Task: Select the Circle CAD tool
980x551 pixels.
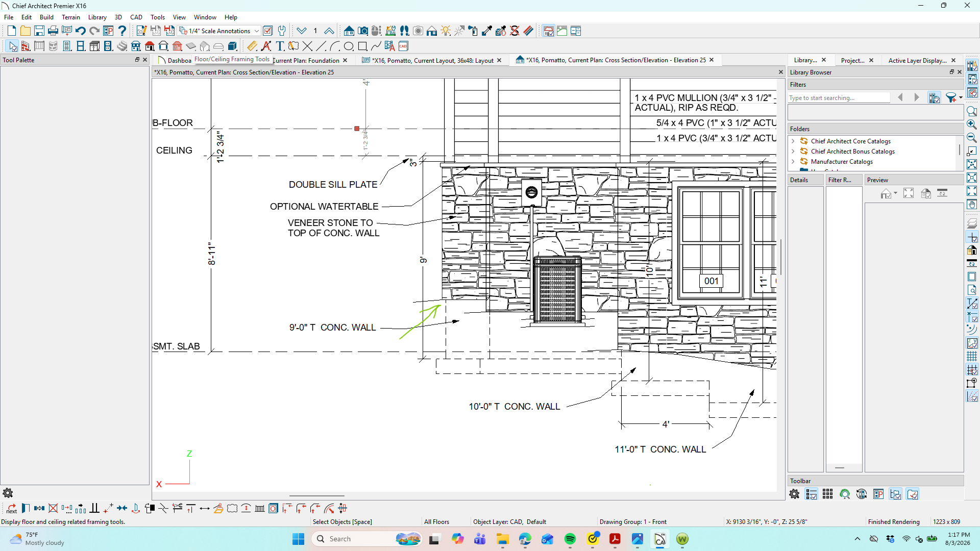Action: click(x=349, y=46)
